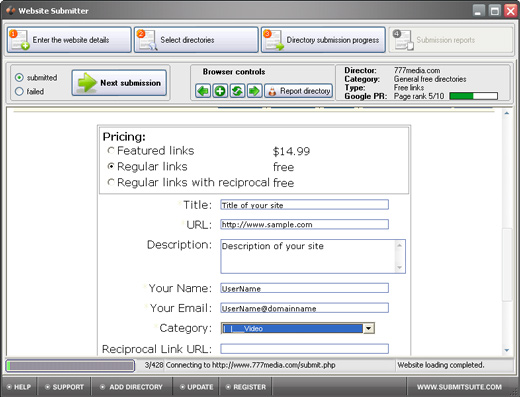
Task: Click the 'Google PR:' label
Action: click(366, 96)
